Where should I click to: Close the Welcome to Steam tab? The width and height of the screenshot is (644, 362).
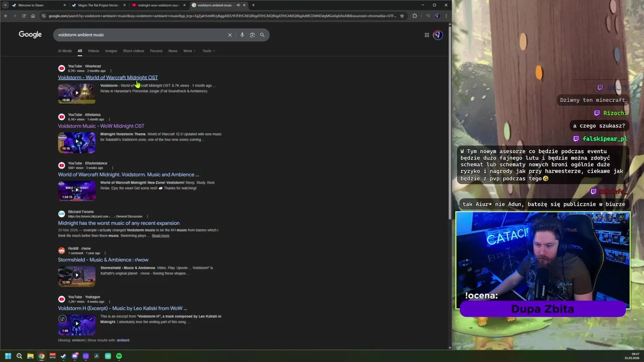point(64,5)
